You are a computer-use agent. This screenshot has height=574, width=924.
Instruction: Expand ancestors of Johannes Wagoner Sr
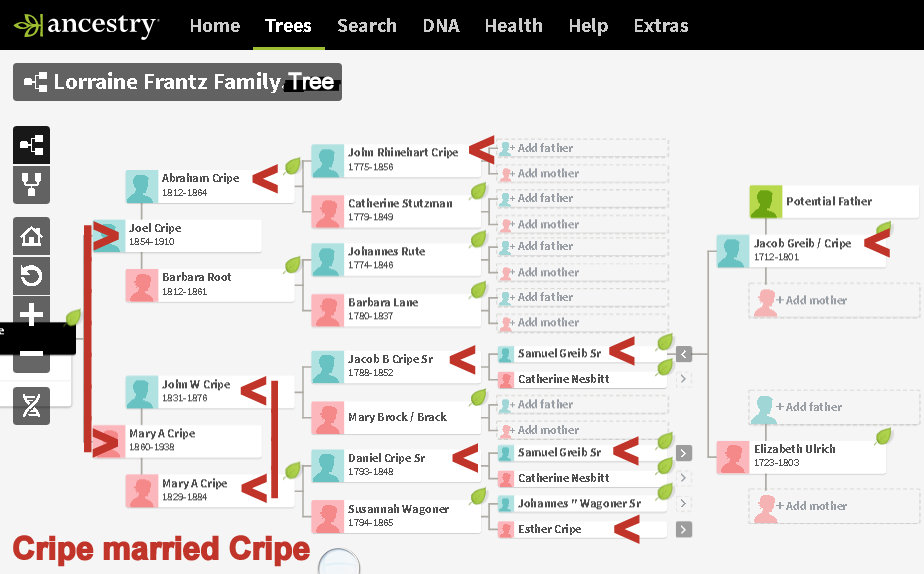point(684,504)
